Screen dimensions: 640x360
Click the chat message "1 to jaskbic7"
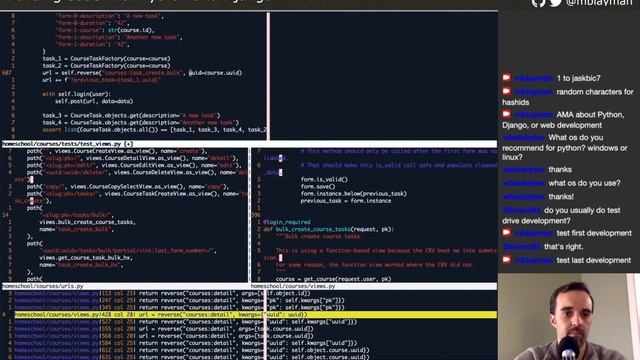[578, 78]
